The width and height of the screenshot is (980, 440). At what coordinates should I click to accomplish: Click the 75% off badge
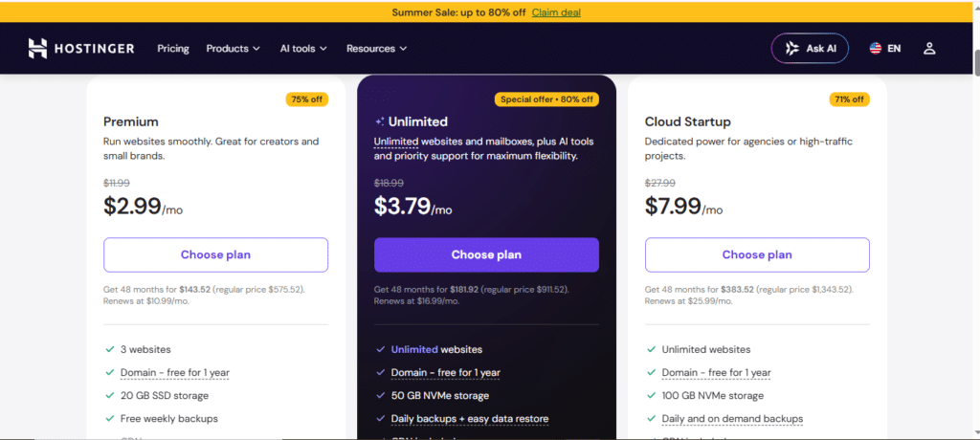coord(307,99)
